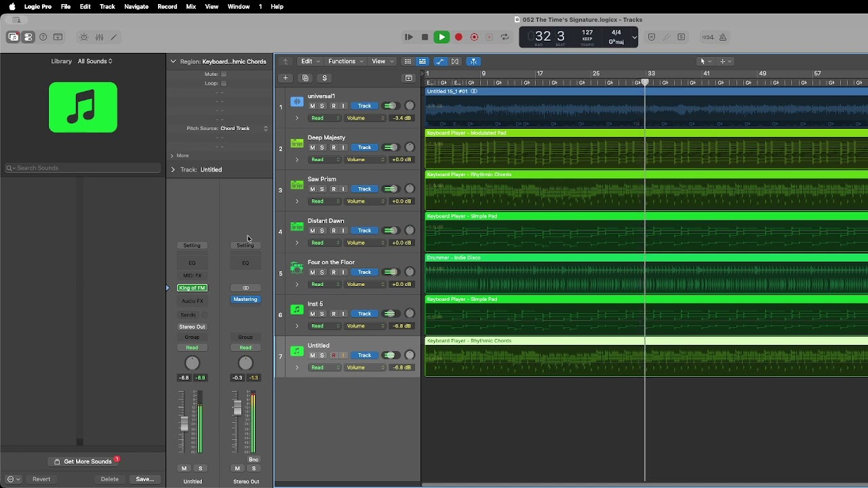The width and height of the screenshot is (868, 488).
Task: Show the Mixer from the control bar
Action: 99,37
